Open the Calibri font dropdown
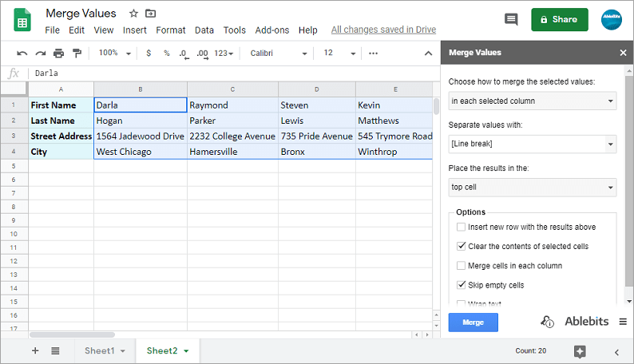Viewport: 634px width, 364px height. (x=279, y=53)
